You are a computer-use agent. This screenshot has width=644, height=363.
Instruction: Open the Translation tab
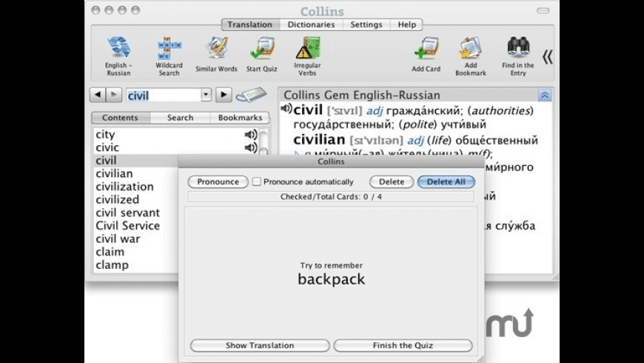click(250, 24)
